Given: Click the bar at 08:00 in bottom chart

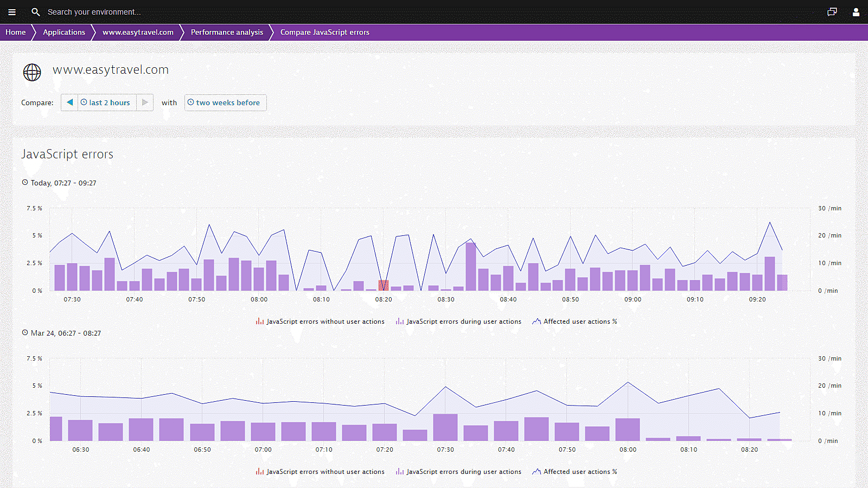Looking at the screenshot, I should click(x=628, y=429).
